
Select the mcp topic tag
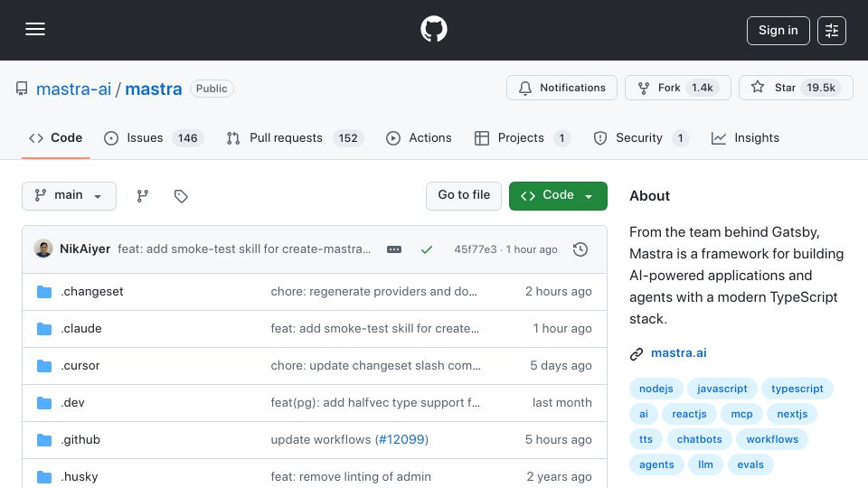[x=741, y=415]
